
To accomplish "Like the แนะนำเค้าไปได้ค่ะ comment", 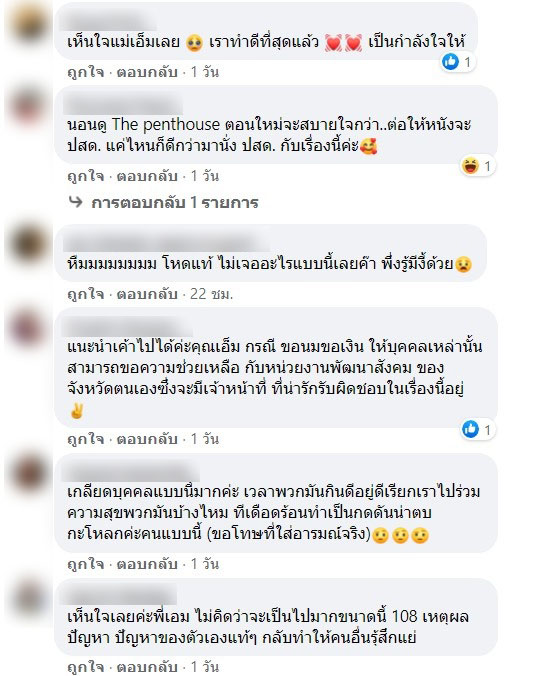I will point(85,439).
